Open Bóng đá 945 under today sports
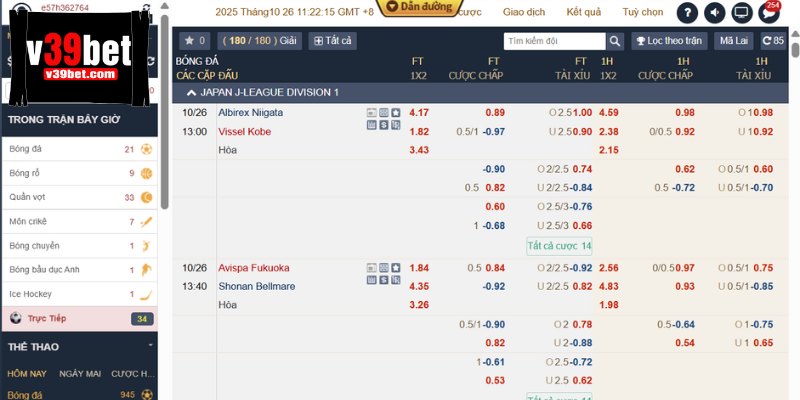This screenshot has height=400, width=800. pyautogui.click(x=80, y=394)
